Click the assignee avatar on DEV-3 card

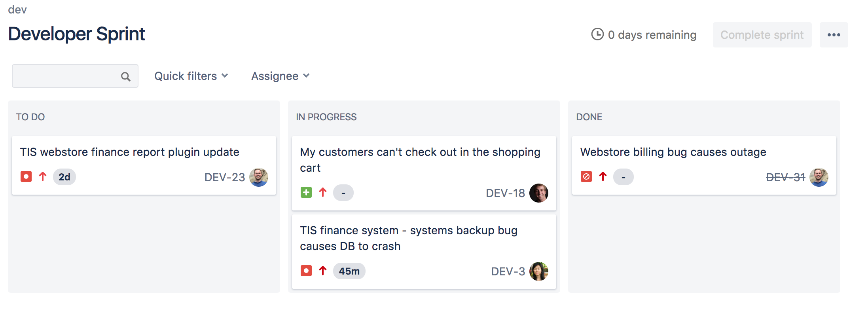[538, 271]
